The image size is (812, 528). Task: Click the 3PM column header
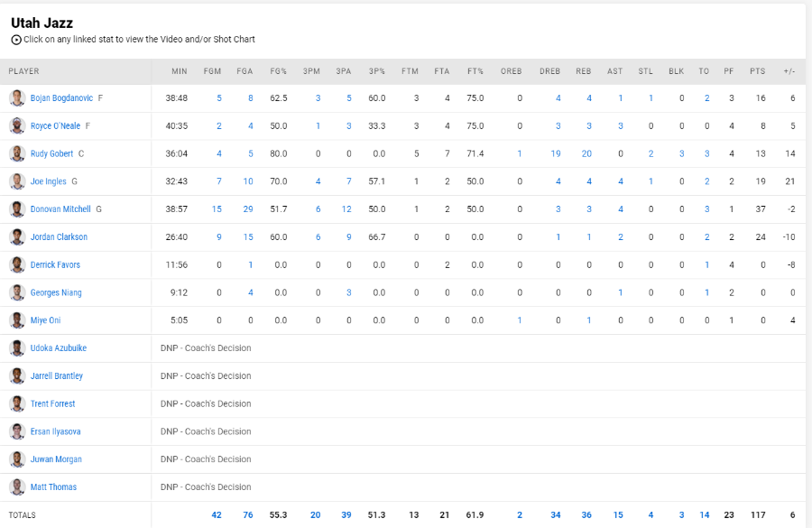pyautogui.click(x=311, y=71)
